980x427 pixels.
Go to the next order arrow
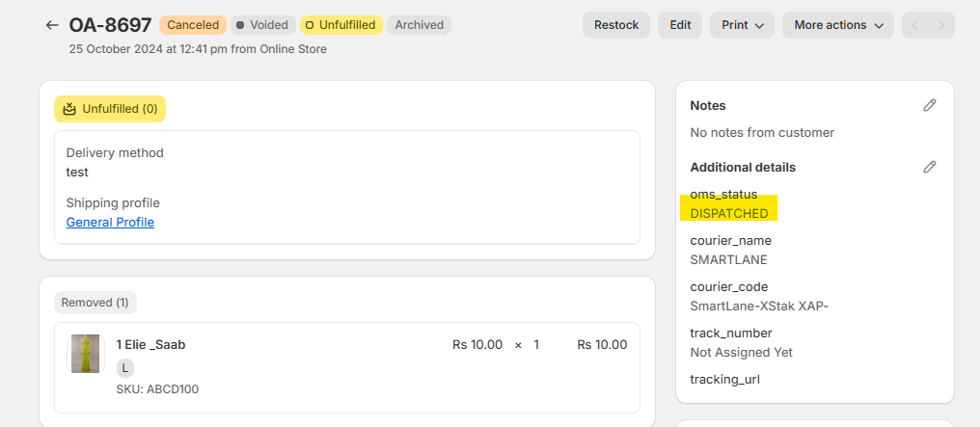pyautogui.click(x=941, y=25)
